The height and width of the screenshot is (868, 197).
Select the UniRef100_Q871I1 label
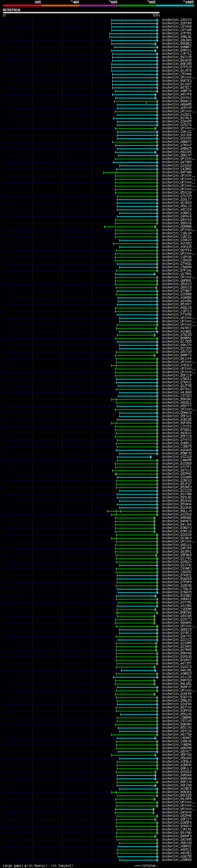(176, 470)
